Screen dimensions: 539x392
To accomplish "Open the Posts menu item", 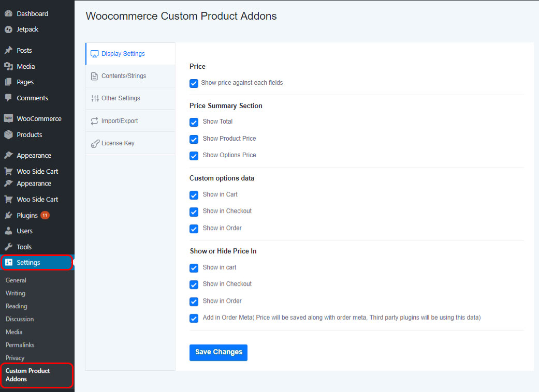I will coord(37,51).
